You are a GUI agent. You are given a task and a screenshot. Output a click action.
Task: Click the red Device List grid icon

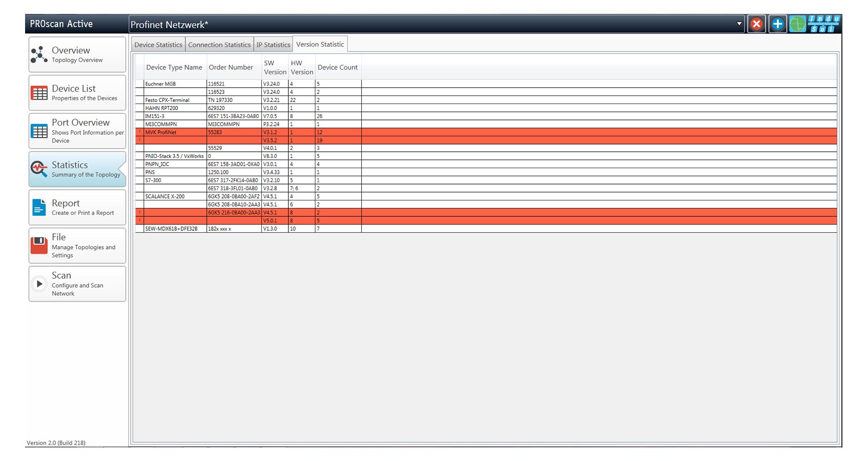click(39, 93)
